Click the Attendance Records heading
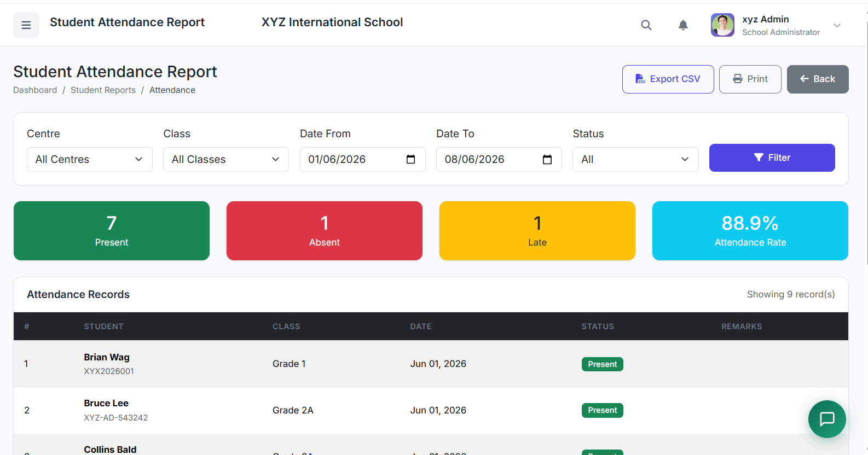 pyautogui.click(x=78, y=294)
